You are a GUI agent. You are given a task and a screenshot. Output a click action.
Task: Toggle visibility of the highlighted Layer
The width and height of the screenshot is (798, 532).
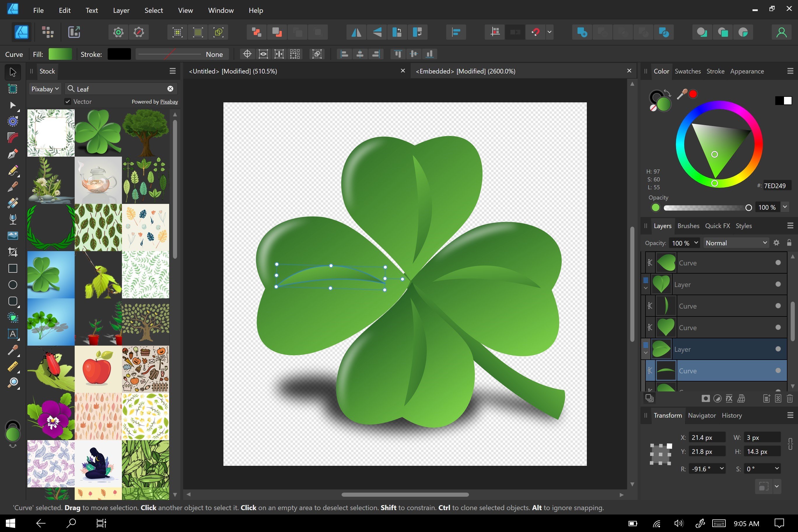click(x=778, y=349)
